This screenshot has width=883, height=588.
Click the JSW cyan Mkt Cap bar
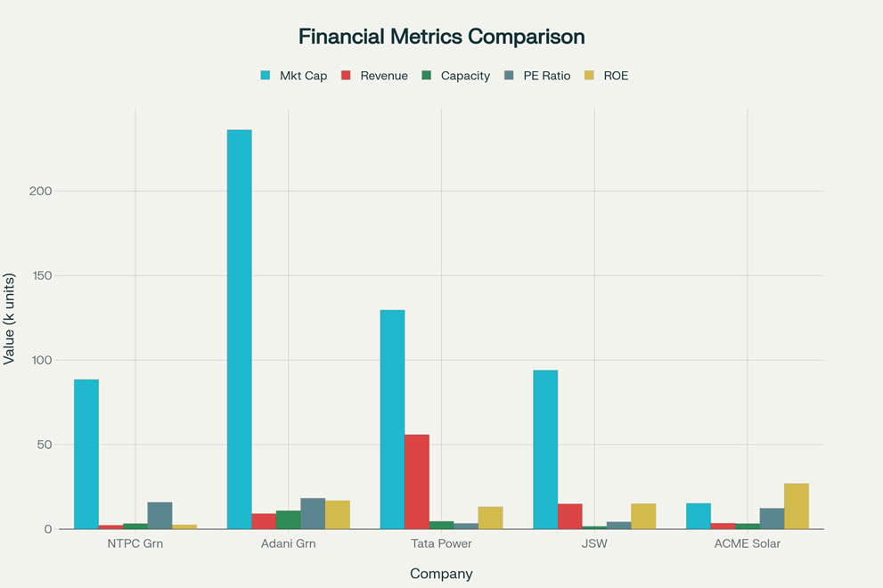pyautogui.click(x=545, y=449)
